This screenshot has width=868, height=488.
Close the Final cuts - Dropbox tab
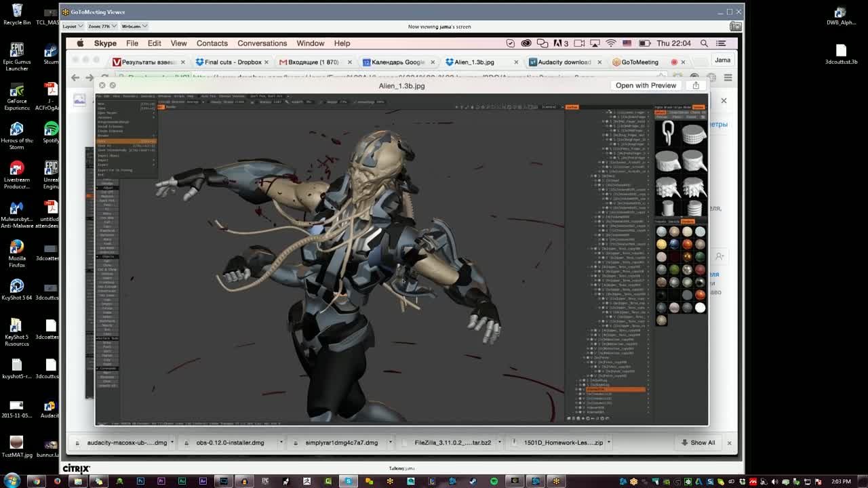pos(267,62)
